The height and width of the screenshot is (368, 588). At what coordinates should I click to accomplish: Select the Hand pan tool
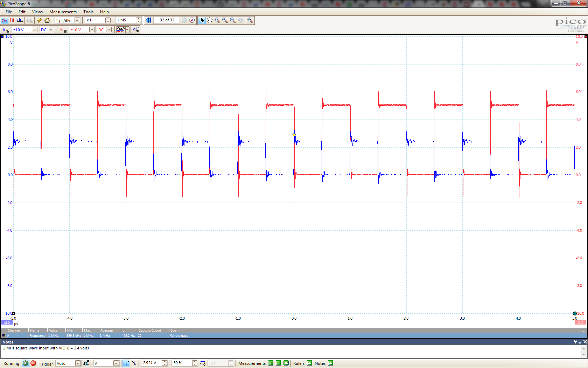(x=210, y=20)
